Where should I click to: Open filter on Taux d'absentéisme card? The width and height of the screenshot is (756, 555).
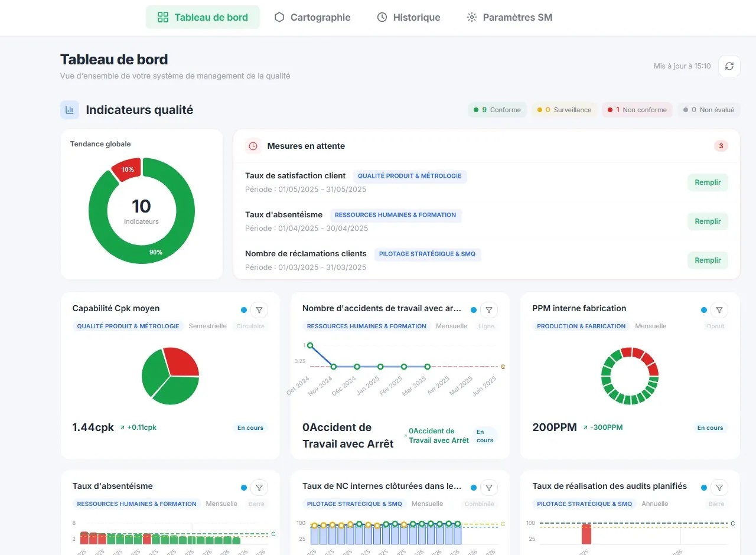(259, 488)
